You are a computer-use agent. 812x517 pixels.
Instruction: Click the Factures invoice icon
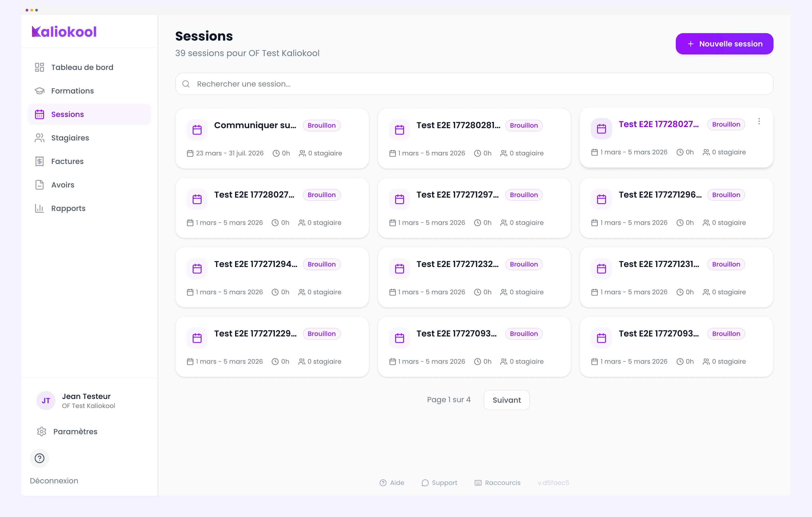click(x=40, y=161)
